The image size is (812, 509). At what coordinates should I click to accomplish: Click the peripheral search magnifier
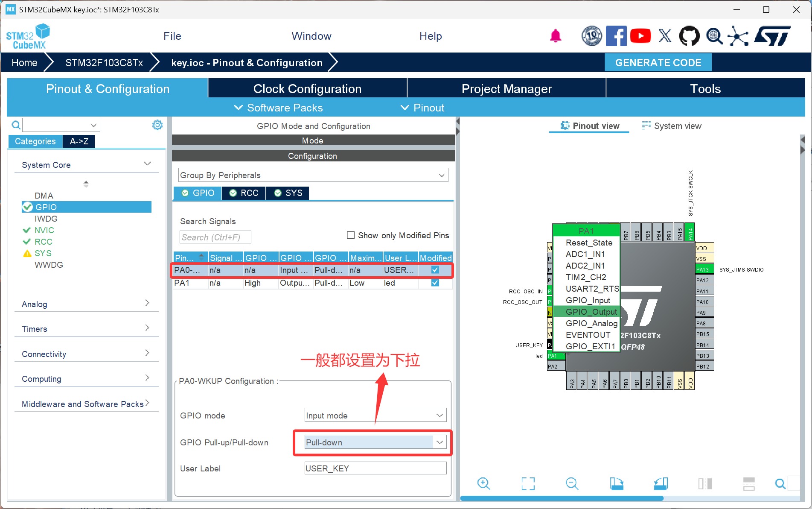coord(16,125)
